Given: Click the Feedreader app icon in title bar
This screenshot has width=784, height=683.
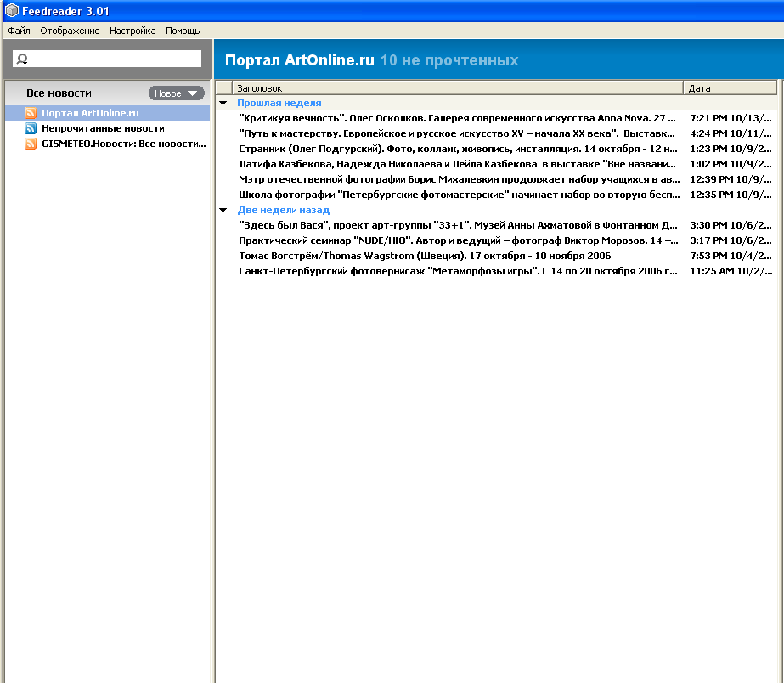Looking at the screenshot, I should (x=12, y=10).
